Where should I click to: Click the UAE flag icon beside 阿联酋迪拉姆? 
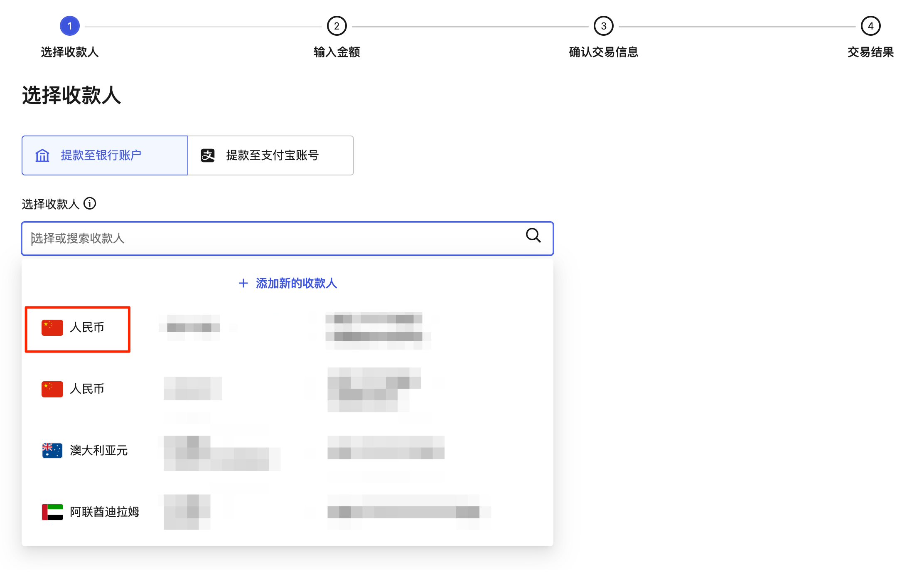[52, 512]
